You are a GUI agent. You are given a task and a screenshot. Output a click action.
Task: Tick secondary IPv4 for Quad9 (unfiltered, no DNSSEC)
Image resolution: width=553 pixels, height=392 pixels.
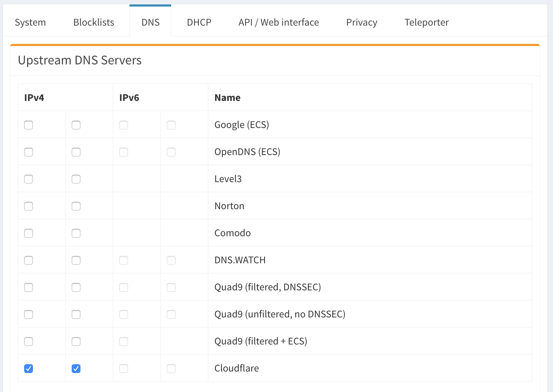tap(76, 314)
